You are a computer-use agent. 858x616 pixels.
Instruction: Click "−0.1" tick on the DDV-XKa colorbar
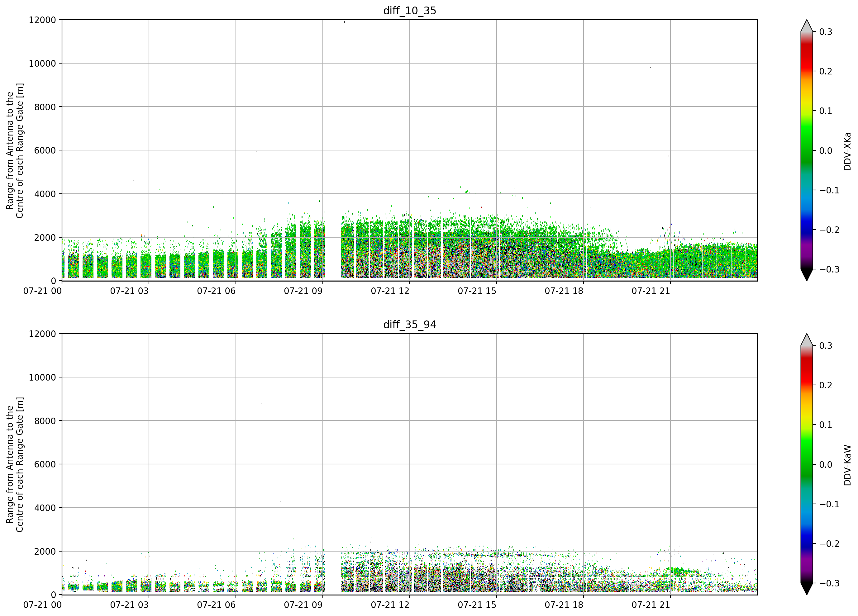point(829,190)
